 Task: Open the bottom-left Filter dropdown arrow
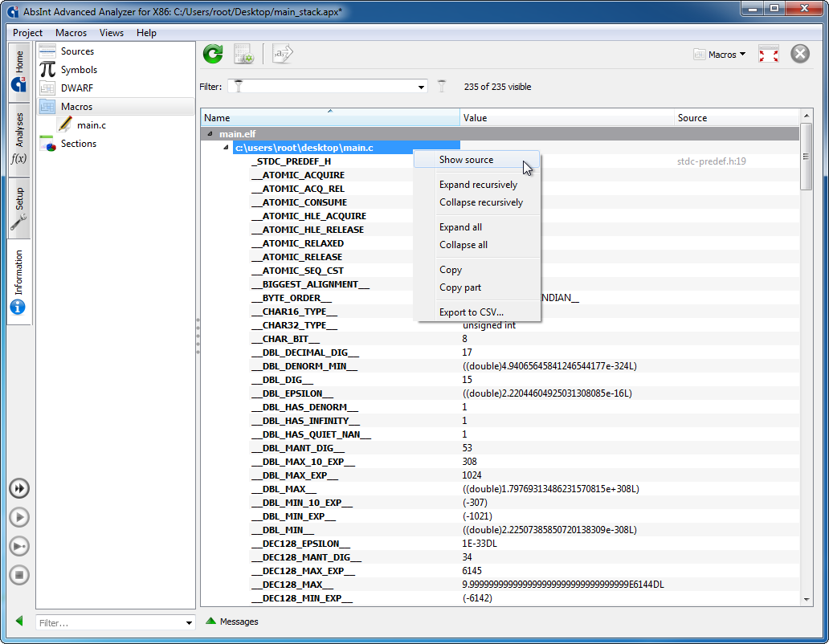click(189, 623)
